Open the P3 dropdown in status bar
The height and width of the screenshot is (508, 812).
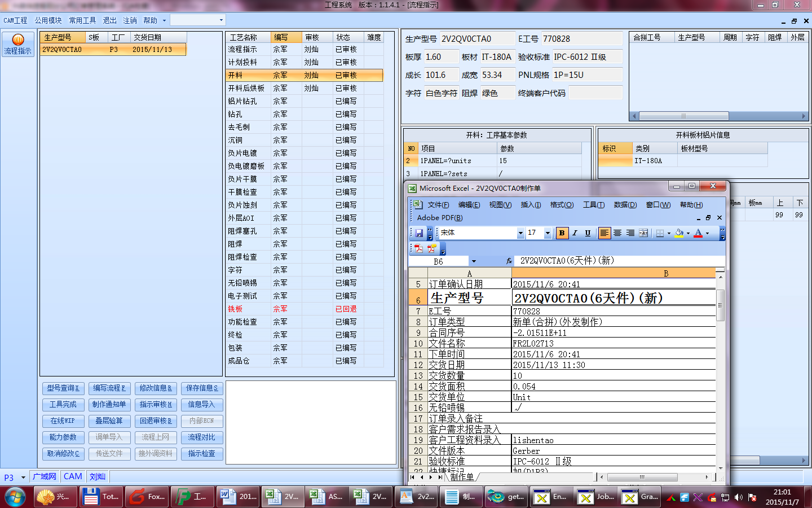coord(23,478)
